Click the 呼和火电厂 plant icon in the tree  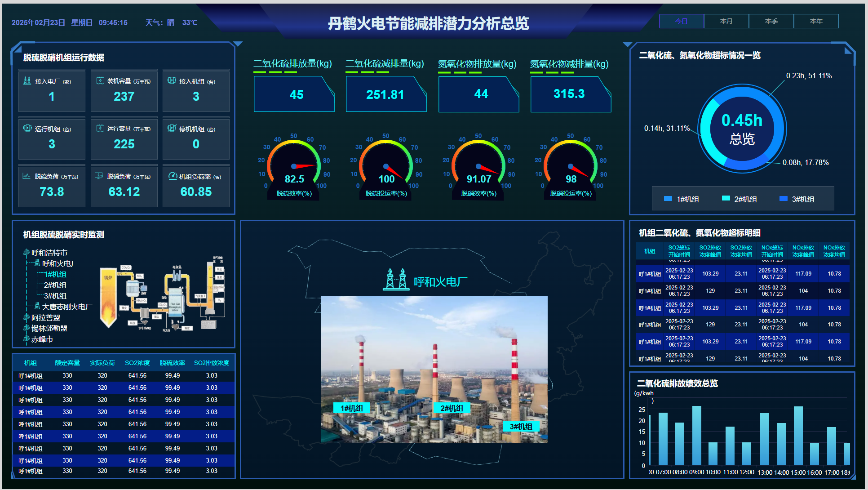37,263
